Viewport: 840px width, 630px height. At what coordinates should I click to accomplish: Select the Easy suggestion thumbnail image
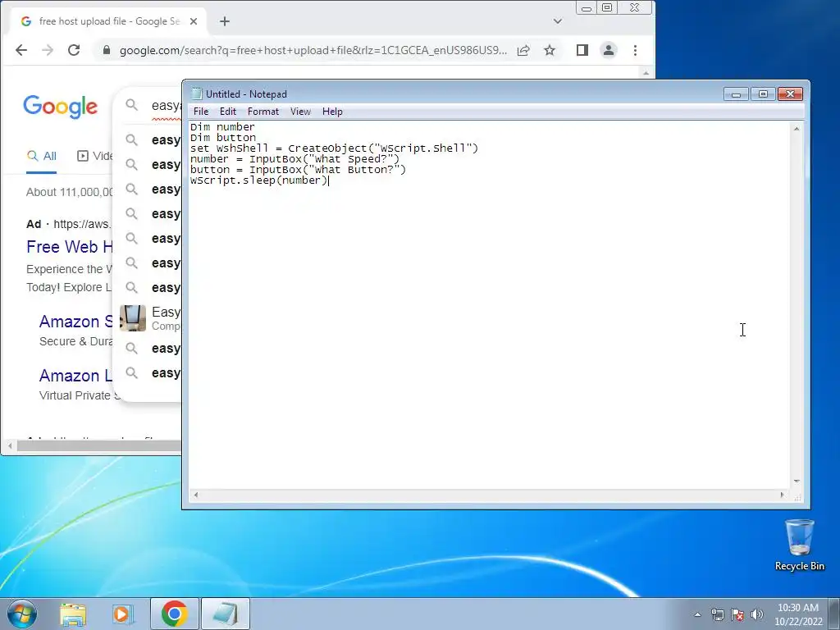(133, 318)
